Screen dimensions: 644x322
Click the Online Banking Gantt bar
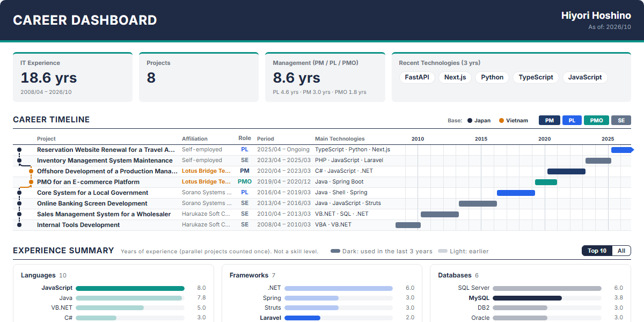pyautogui.click(x=478, y=203)
